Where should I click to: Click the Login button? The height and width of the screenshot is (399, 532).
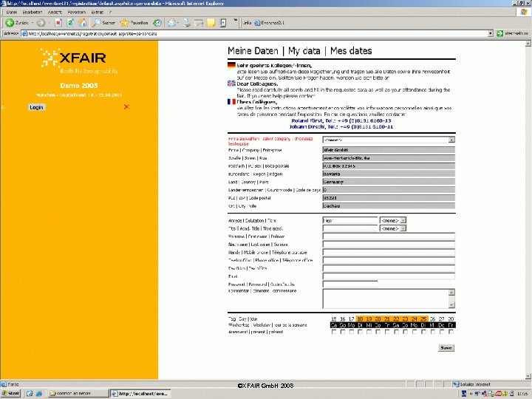[x=36, y=107]
